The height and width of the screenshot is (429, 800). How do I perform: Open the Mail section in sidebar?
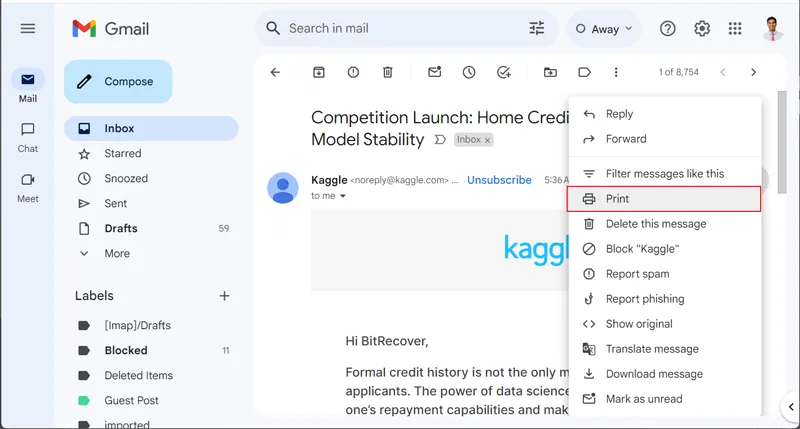click(x=28, y=87)
